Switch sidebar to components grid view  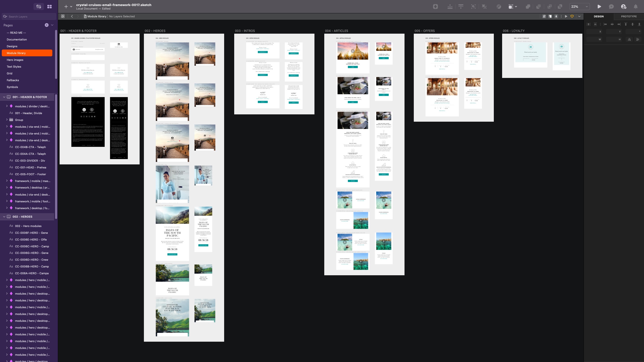[x=50, y=7]
